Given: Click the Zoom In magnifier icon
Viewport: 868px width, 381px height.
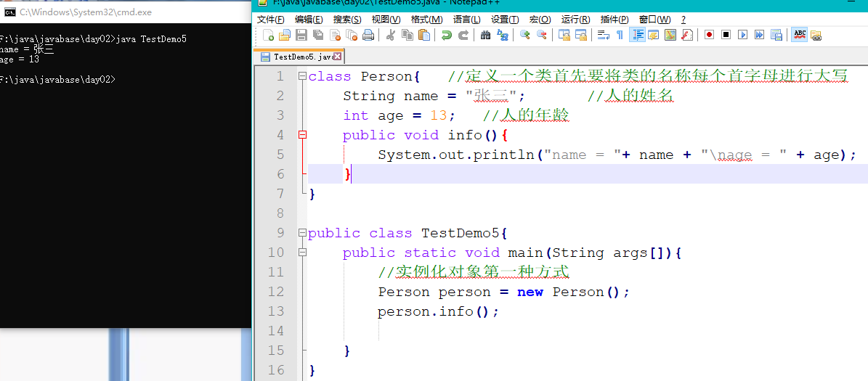Looking at the screenshot, I should coord(524,36).
